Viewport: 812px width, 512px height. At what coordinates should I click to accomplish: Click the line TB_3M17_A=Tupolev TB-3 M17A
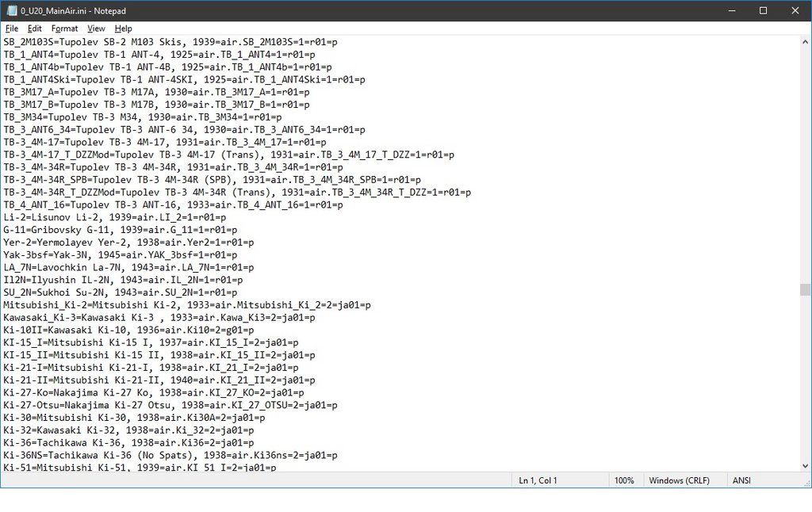pos(156,92)
